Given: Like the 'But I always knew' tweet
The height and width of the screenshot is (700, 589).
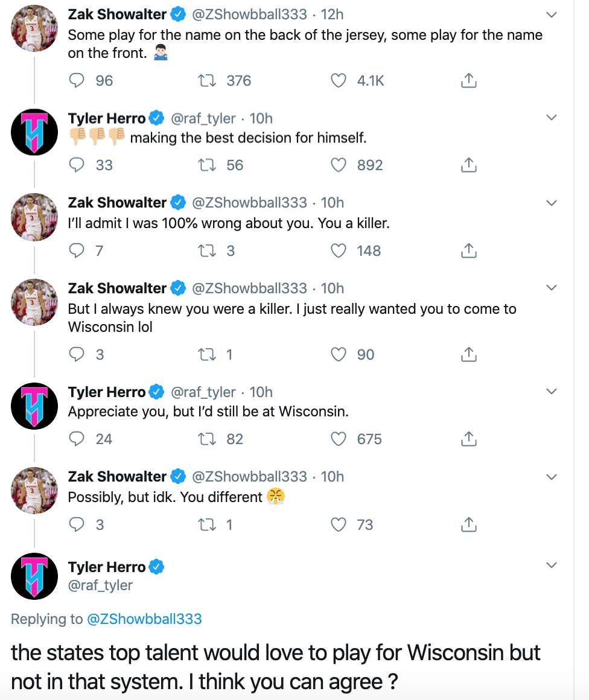Looking at the screenshot, I should [339, 354].
